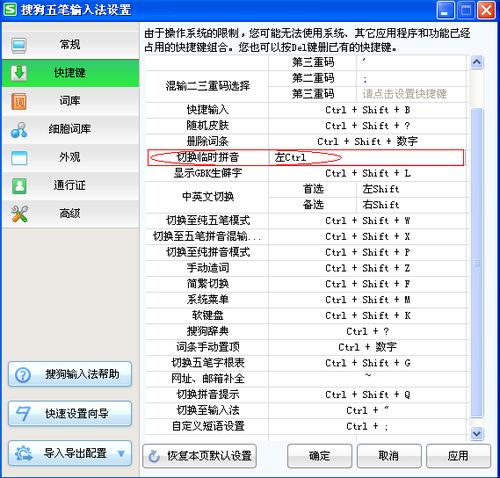Switch to the 高级 tab
Viewport: 500px width, 478px height.
70,214
